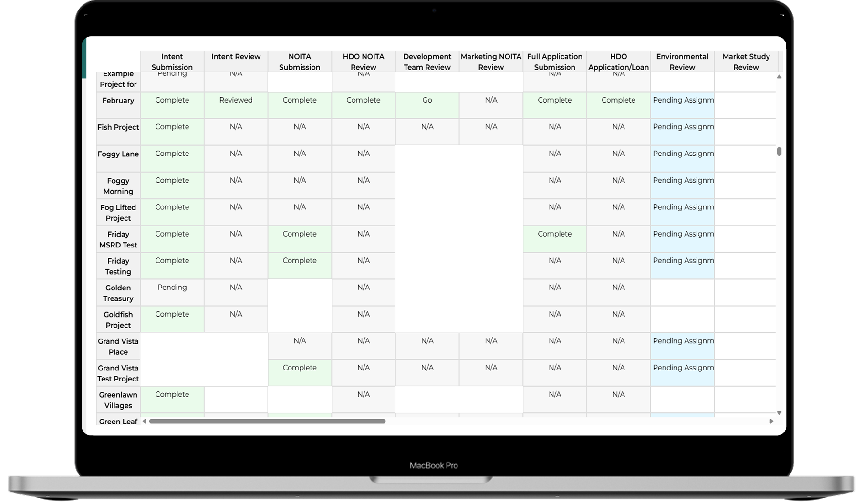Open the Greenlawn Villages row
Viewport: 863px width, 504px height.
tap(118, 400)
